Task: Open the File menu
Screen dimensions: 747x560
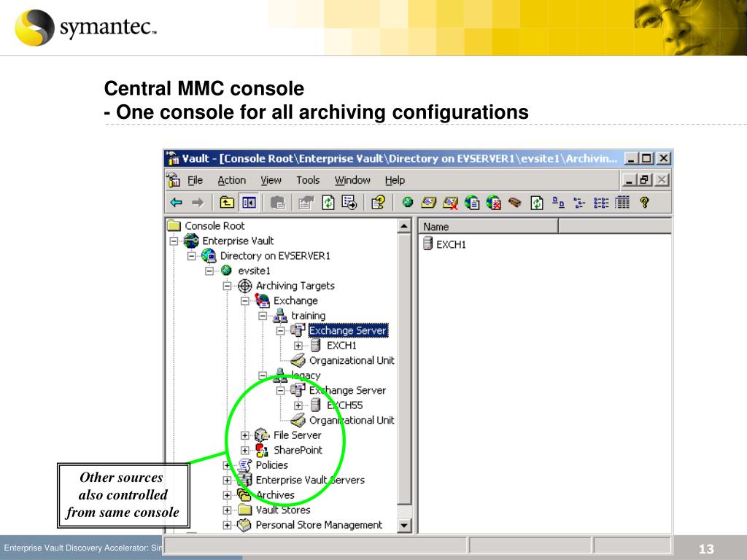Action: [195, 181]
